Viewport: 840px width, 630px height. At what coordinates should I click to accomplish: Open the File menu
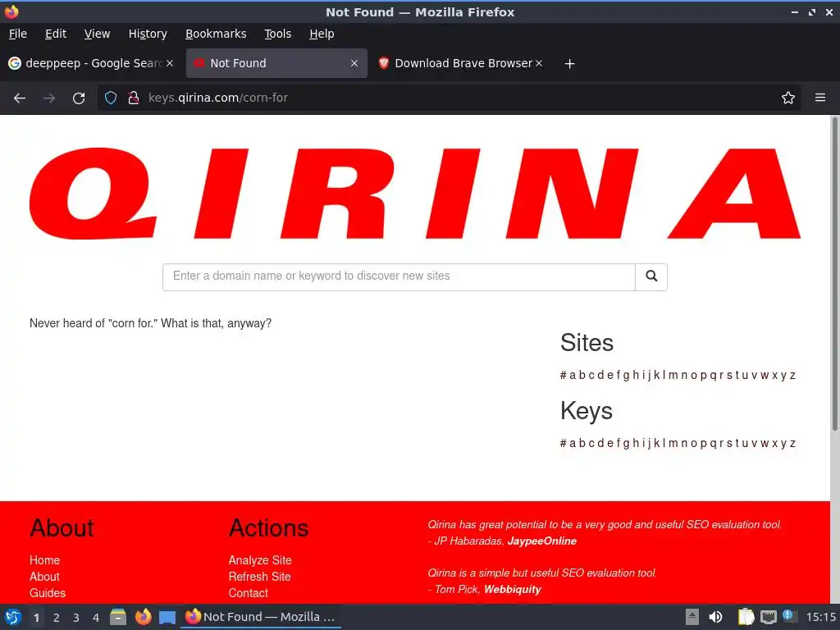pos(18,34)
